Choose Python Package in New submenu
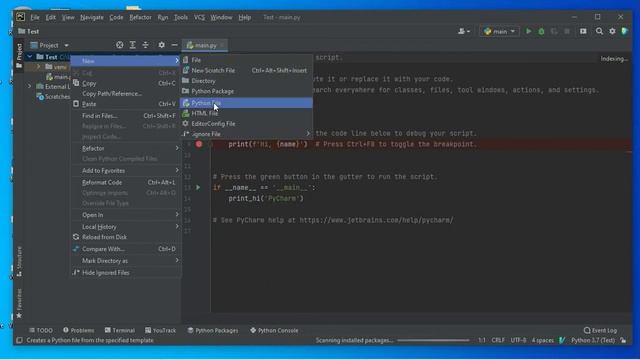The height and width of the screenshot is (360, 640). [x=247, y=91]
